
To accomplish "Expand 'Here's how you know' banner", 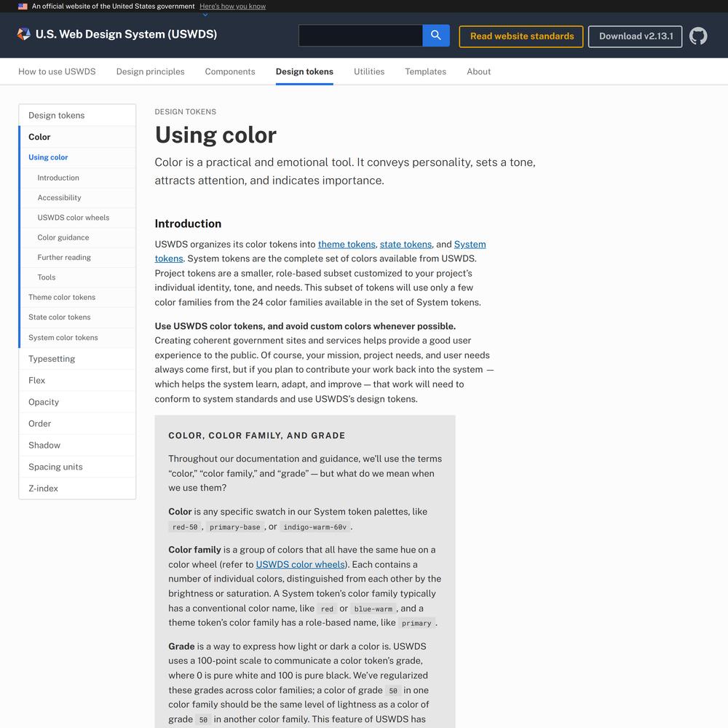I will (x=233, y=6).
